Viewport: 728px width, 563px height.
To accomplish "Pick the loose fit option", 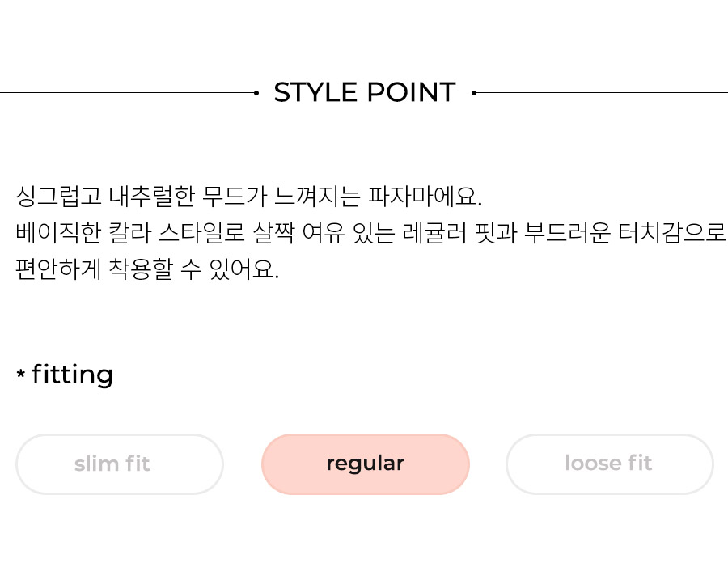I will [x=610, y=464].
